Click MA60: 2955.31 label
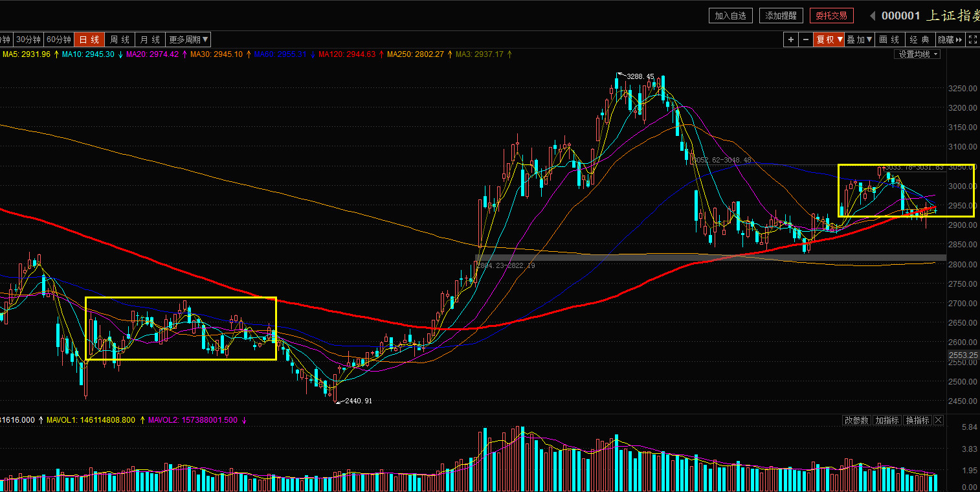This screenshot has width=980, height=492. [x=280, y=54]
